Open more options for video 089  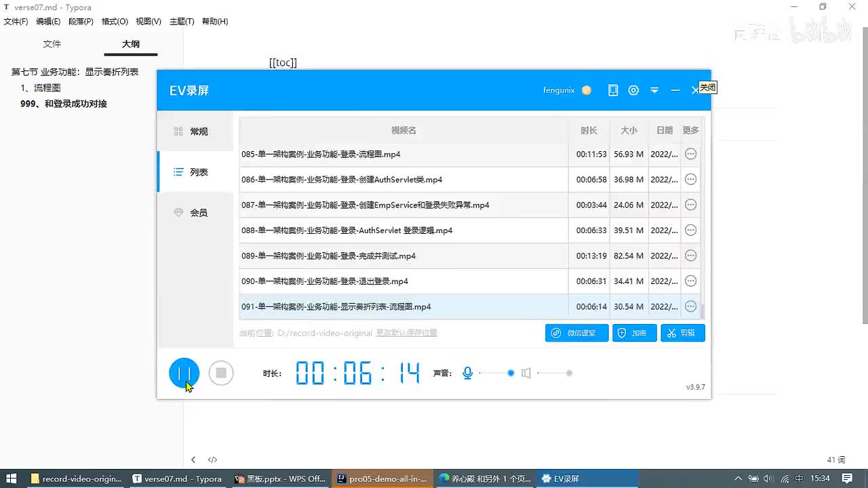(x=690, y=256)
